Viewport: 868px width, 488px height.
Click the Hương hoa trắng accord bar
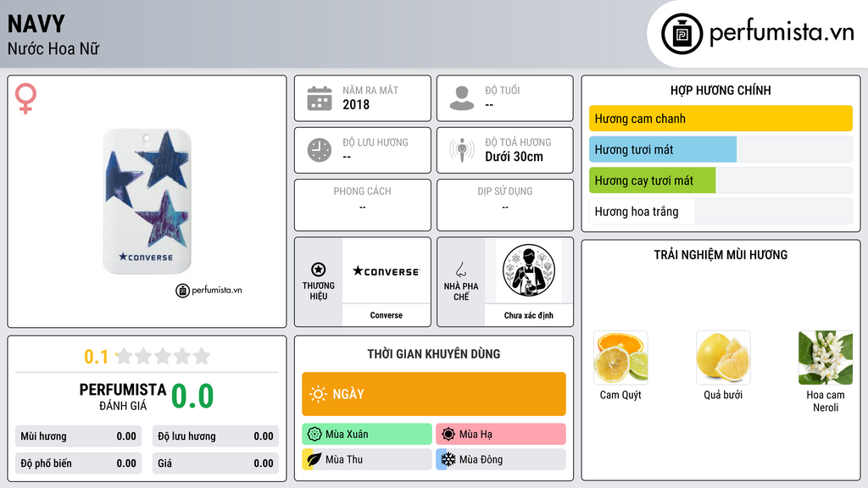coord(721,211)
